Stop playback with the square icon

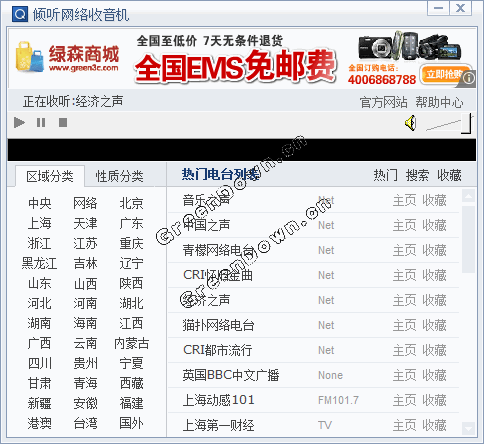(x=63, y=123)
